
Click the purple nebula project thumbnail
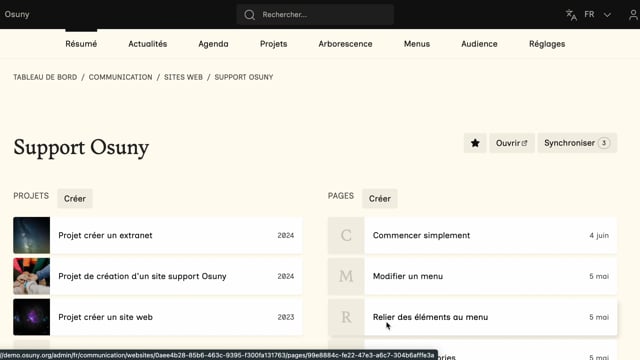[31, 317]
